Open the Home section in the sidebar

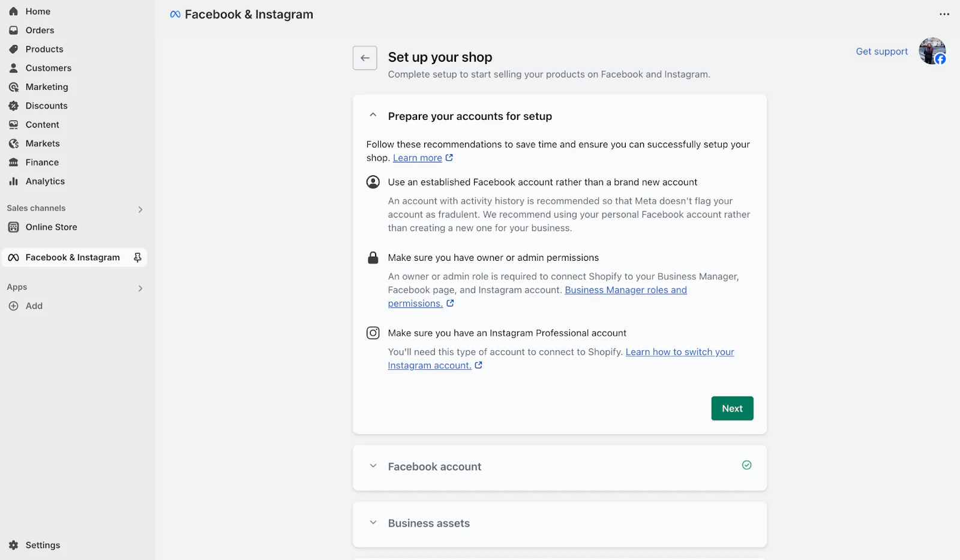coord(38,11)
